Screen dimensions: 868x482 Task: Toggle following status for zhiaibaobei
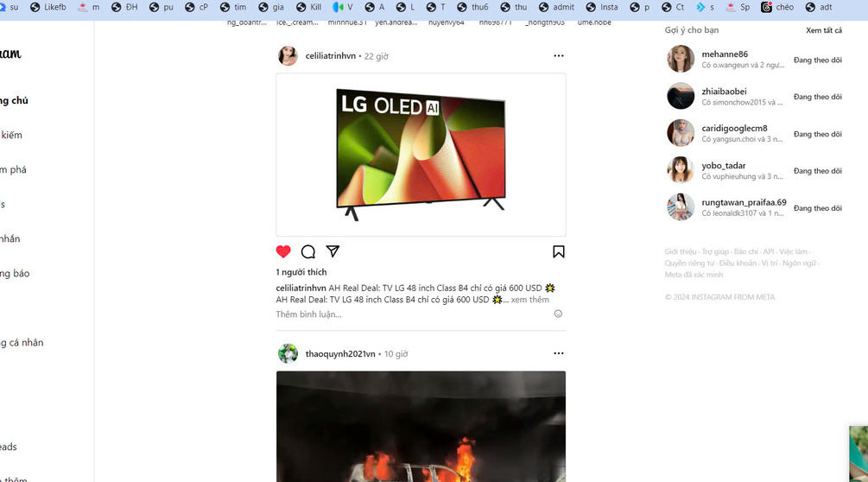pyautogui.click(x=818, y=97)
